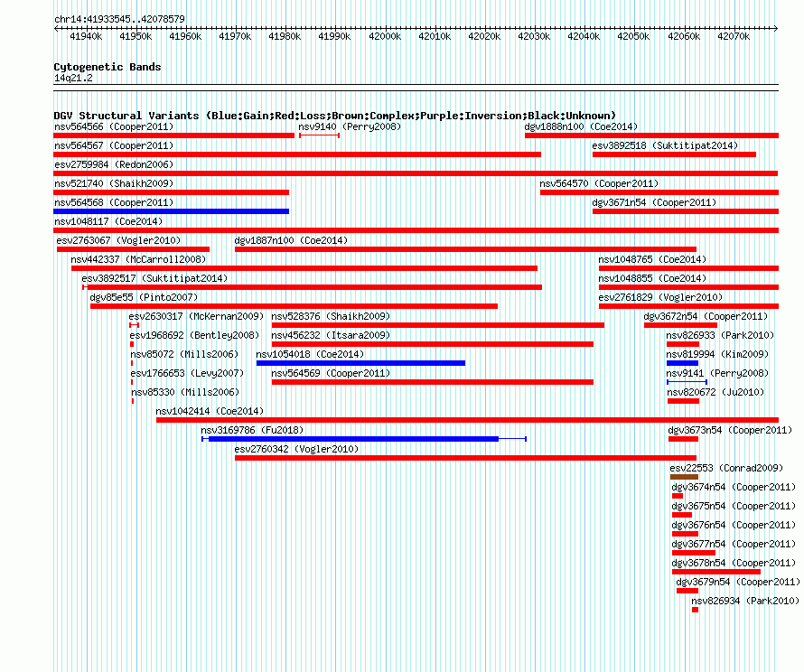Open dgv3672n54 (Cooper2011) label
This screenshot has height=672, width=804.
point(706,316)
